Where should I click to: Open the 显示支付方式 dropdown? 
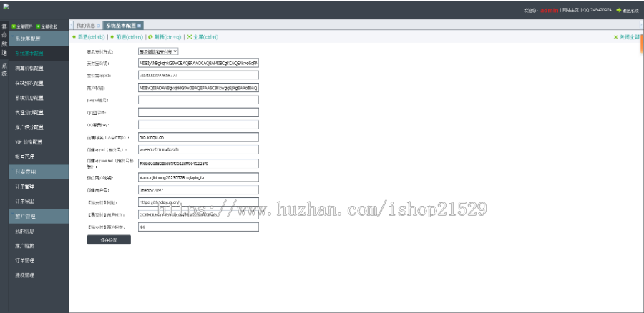click(158, 51)
